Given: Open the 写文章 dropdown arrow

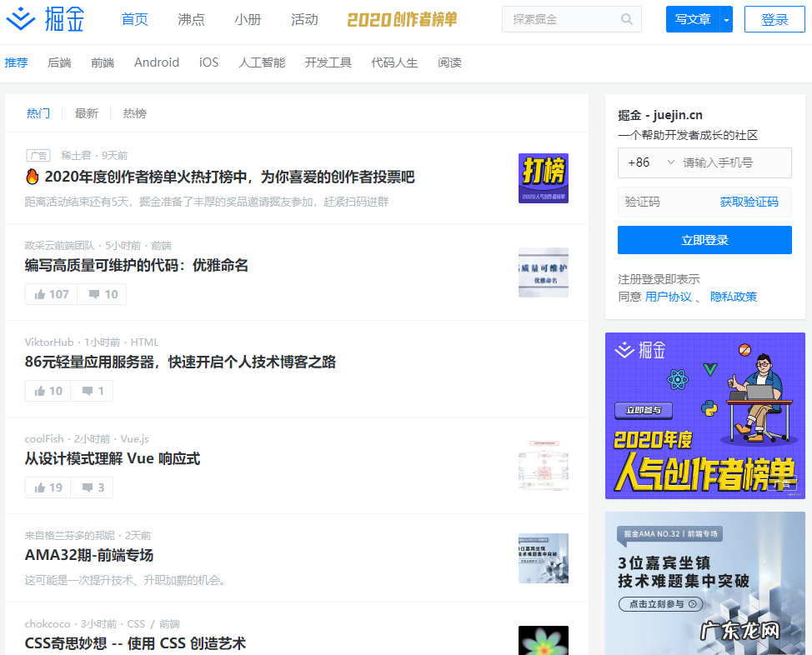Looking at the screenshot, I should click(726, 18).
